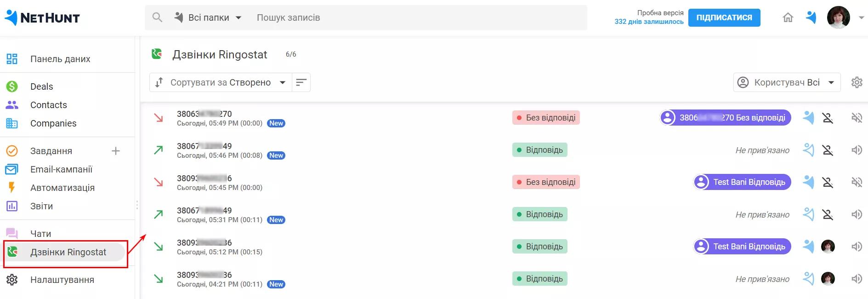Play recording of 05:46 PM answered call
Viewport: 868px width, 299px height.
point(857,150)
